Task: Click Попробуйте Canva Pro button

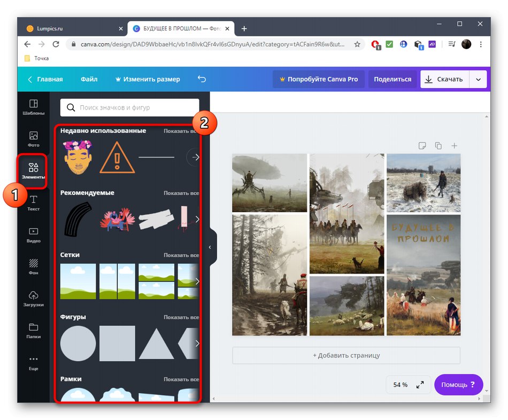Action: click(x=319, y=79)
